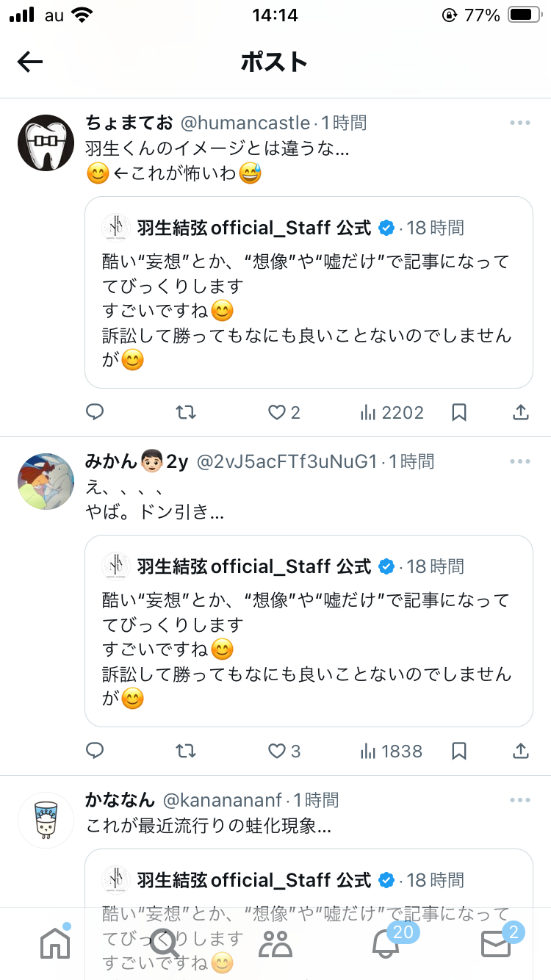Open more options on みかん's post
This screenshot has height=980, width=551.
click(519, 461)
